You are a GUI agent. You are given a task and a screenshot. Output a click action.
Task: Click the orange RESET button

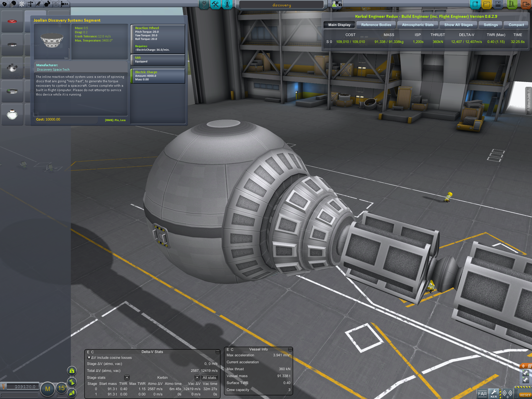pos(525,395)
